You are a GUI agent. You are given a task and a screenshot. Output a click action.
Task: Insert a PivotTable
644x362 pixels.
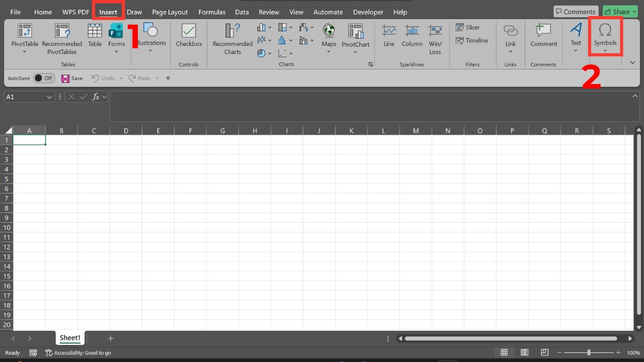point(24,38)
